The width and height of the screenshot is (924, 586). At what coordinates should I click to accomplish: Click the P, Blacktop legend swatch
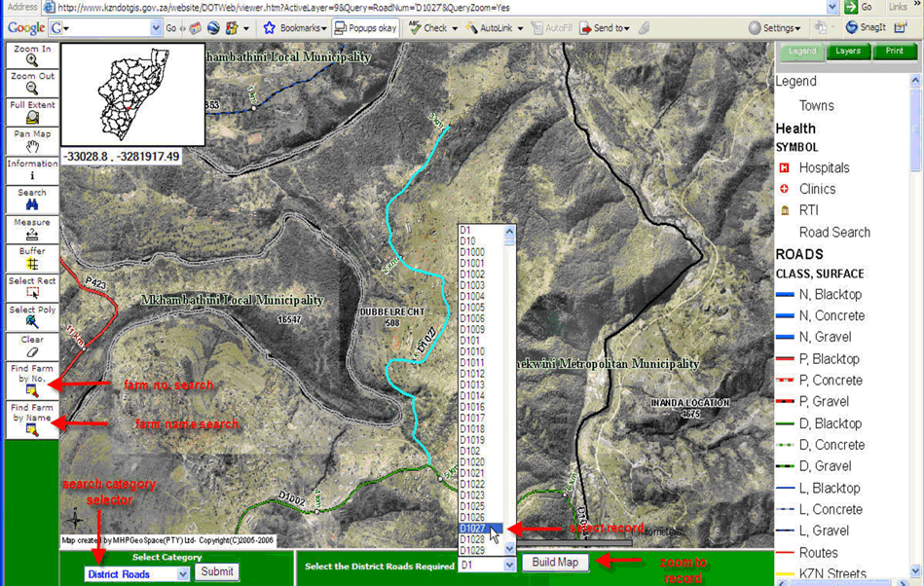(785, 359)
